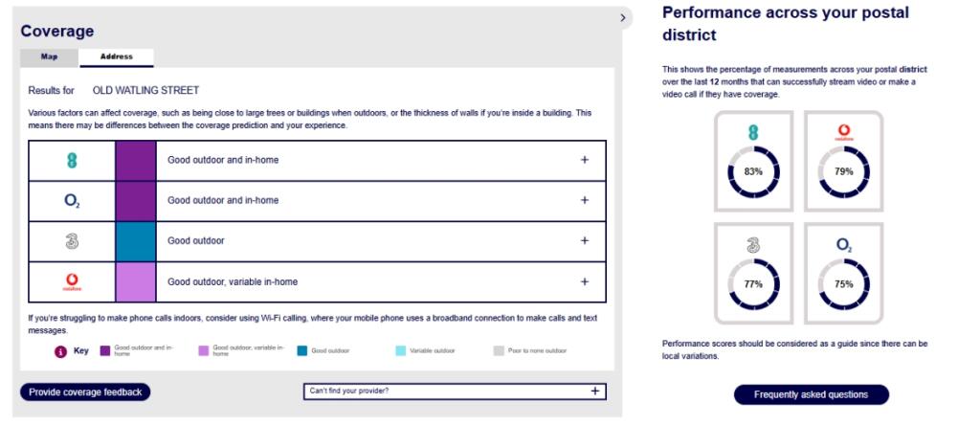Open the Can't find your provider dropdown
Screen dimensions: 980x425
click(455, 391)
